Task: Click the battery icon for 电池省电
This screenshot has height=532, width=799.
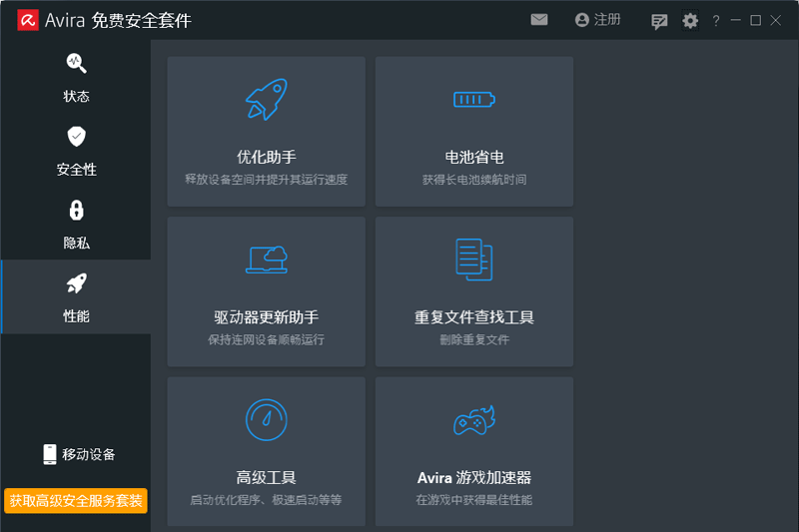Action: pyautogui.click(x=473, y=99)
